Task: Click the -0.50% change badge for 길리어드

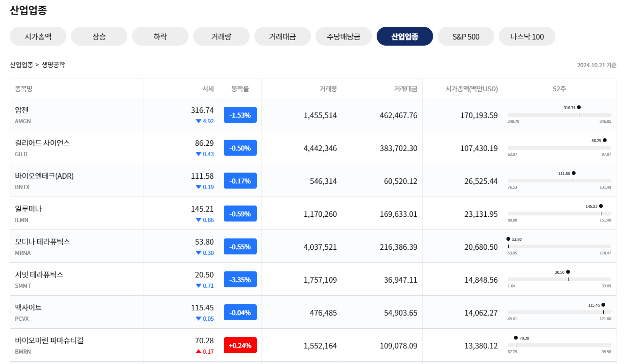Action: coord(240,148)
